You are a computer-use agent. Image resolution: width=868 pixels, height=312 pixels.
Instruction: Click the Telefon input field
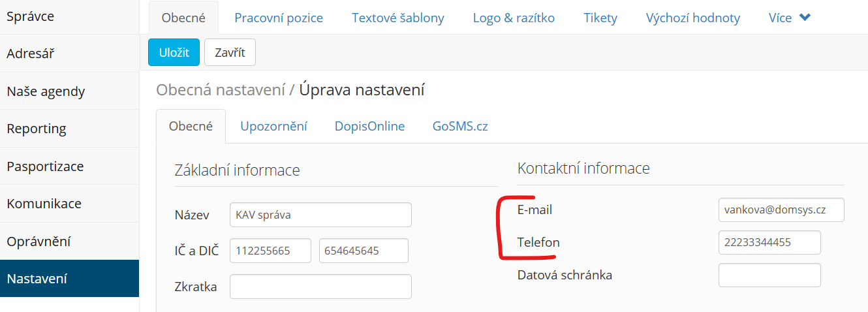tap(769, 242)
